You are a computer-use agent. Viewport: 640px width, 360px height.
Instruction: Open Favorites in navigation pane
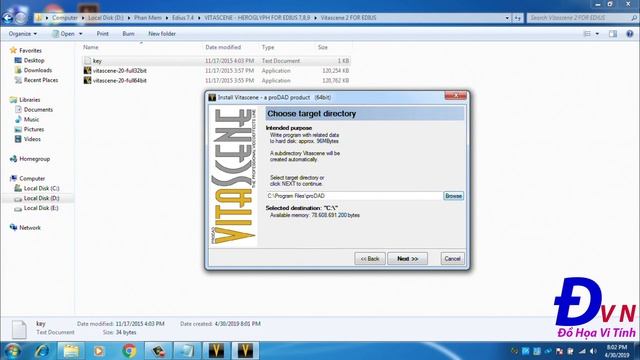tap(31, 51)
